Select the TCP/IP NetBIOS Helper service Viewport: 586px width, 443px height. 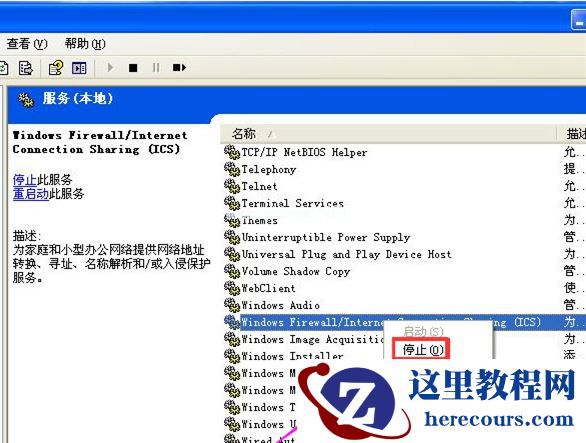[304, 152]
